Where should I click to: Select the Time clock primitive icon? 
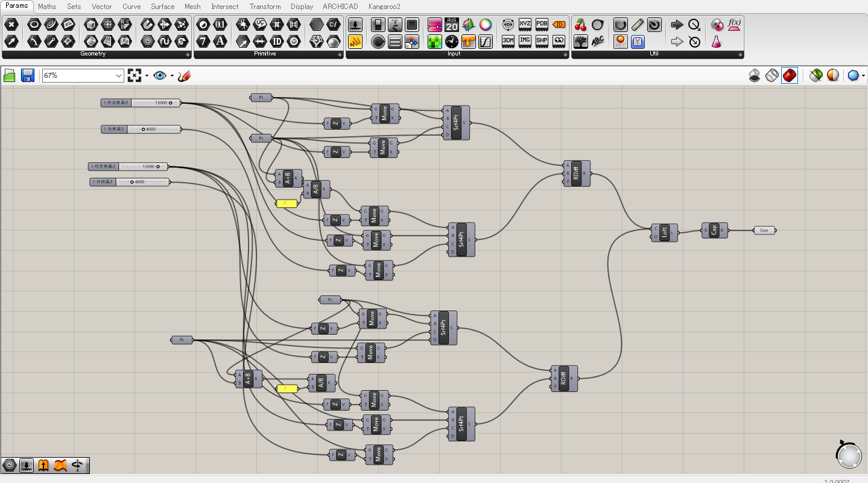coord(294,42)
